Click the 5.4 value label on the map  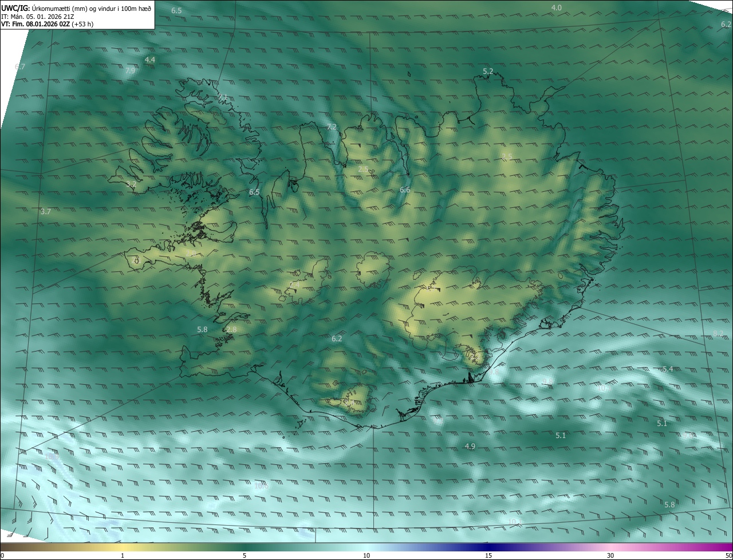tap(668, 369)
